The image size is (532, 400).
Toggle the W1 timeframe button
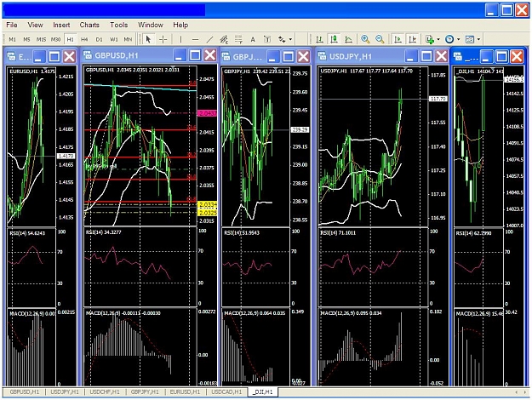(114, 39)
